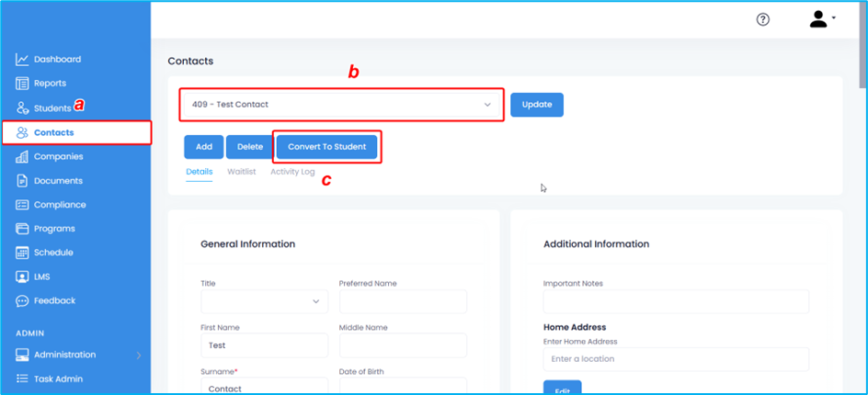Viewport: 868px width, 395px height.
Task: Click the Compliance icon in sidebar
Action: 22,205
